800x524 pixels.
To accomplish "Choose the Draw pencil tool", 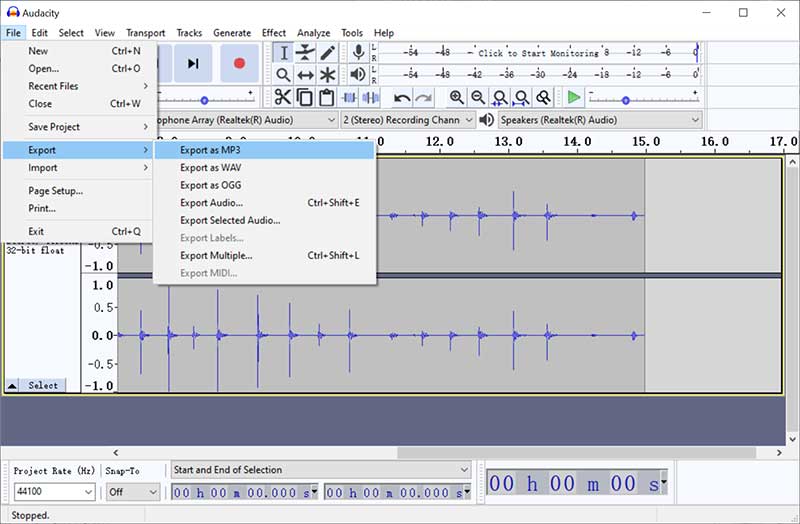I will pyautogui.click(x=327, y=53).
